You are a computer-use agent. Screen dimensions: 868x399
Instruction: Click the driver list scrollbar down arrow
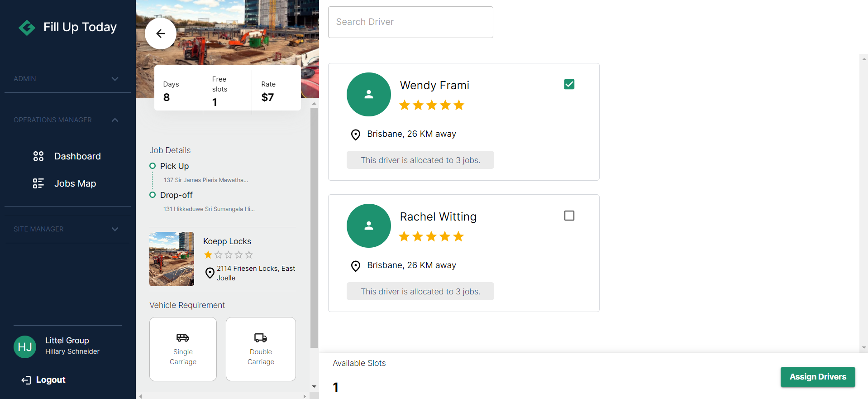pyautogui.click(x=864, y=348)
